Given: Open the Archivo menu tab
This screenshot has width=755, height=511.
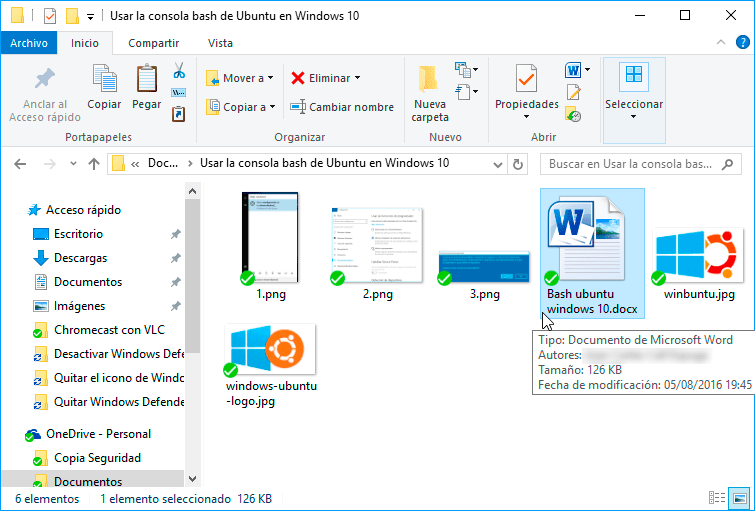Looking at the screenshot, I should (x=29, y=43).
